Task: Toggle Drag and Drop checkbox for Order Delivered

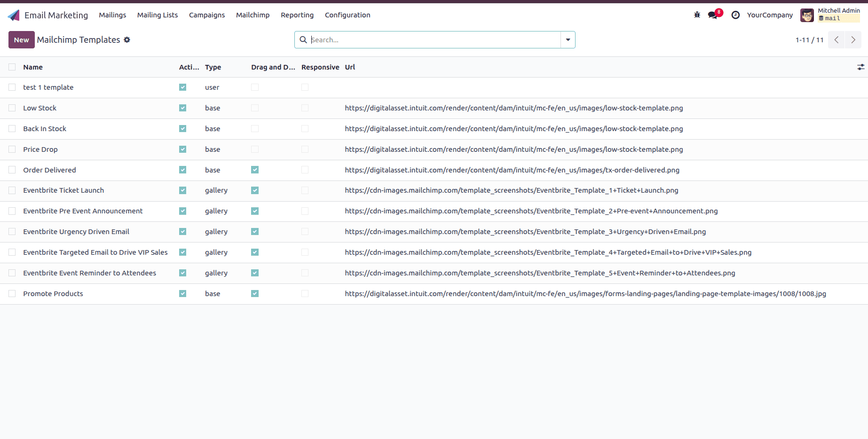Action: click(x=255, y=170)
